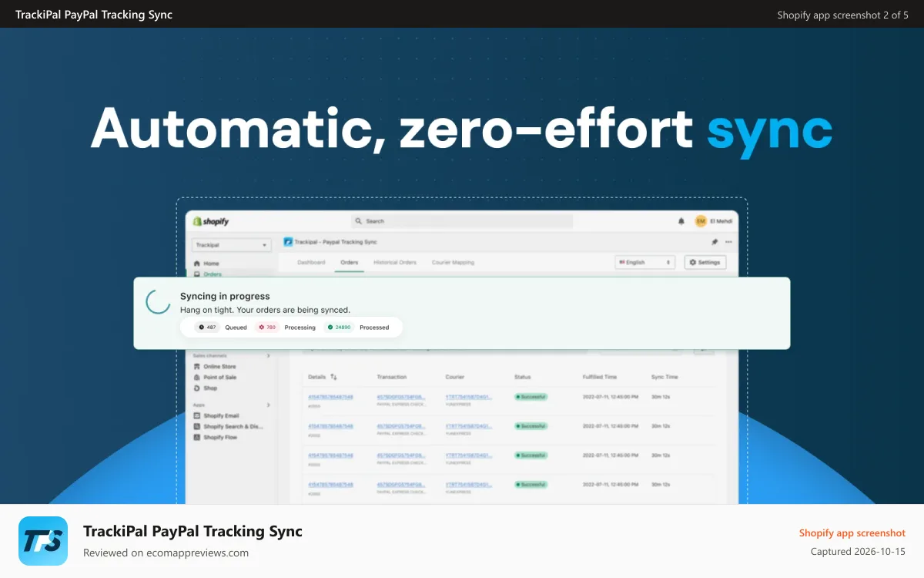Click the Online Store icon in sidebar
This screenshot has width=924, height=578.
tap(197, 367)
